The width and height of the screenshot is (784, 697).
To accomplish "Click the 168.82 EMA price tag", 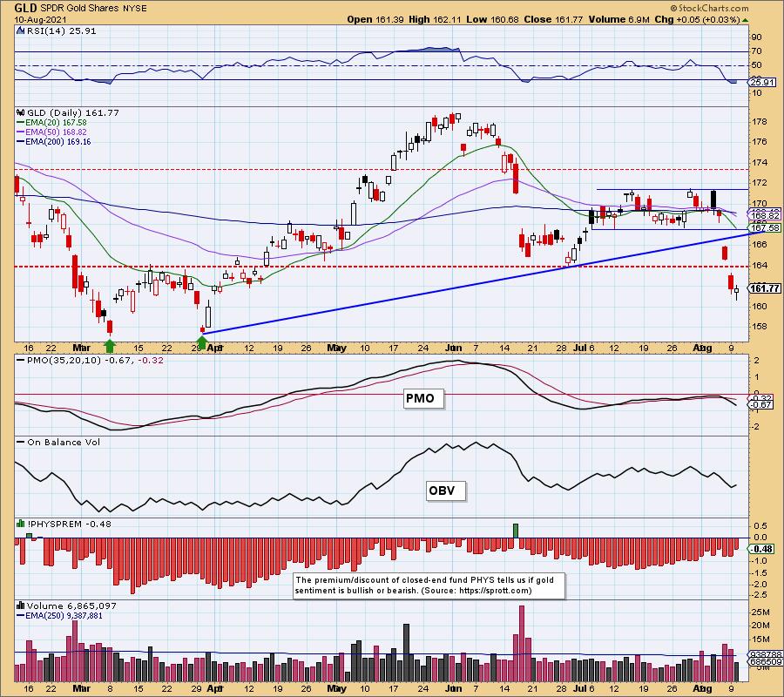I will point(766,215).
